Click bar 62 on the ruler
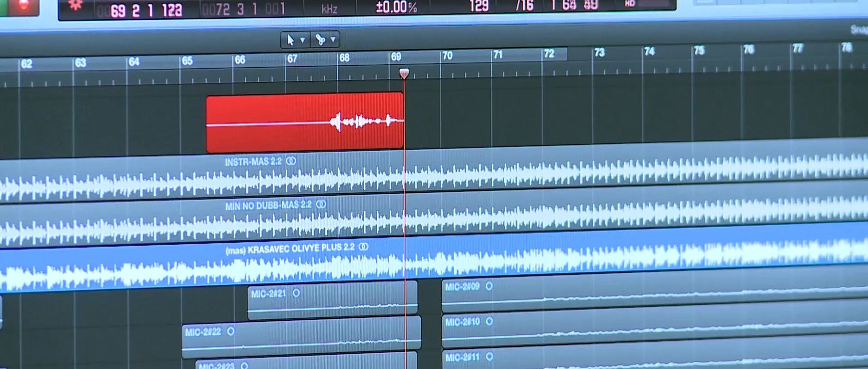868x369 pixels. click(x=27, y=64)
